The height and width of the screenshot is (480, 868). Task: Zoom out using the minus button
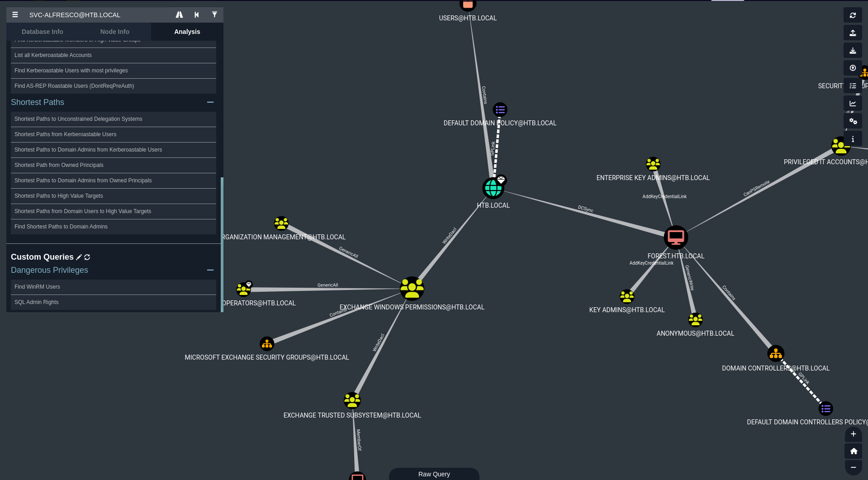coord(854,467)
